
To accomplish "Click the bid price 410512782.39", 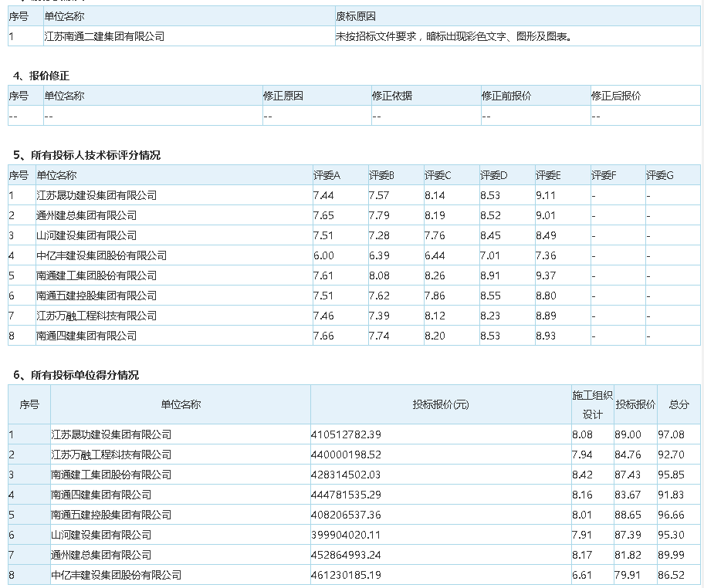I will pyautogui.click(x=346, y=434).
